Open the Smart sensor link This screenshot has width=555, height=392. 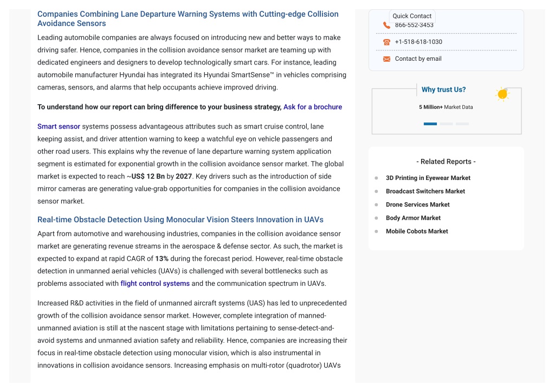59,126
